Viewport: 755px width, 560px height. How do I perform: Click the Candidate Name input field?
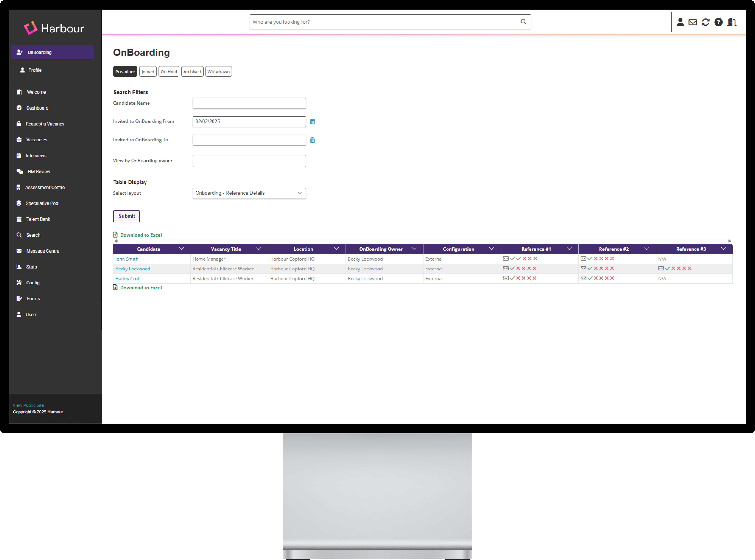click(249, 103)
